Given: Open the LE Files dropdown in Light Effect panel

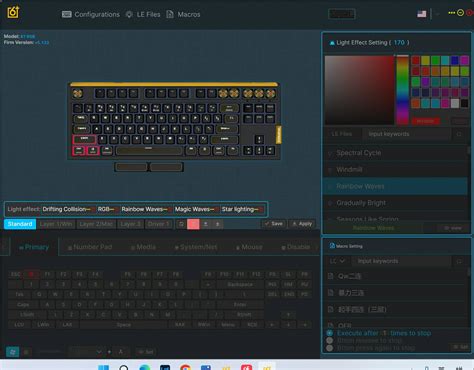Looking at the screenshot, I should (342, 134).
